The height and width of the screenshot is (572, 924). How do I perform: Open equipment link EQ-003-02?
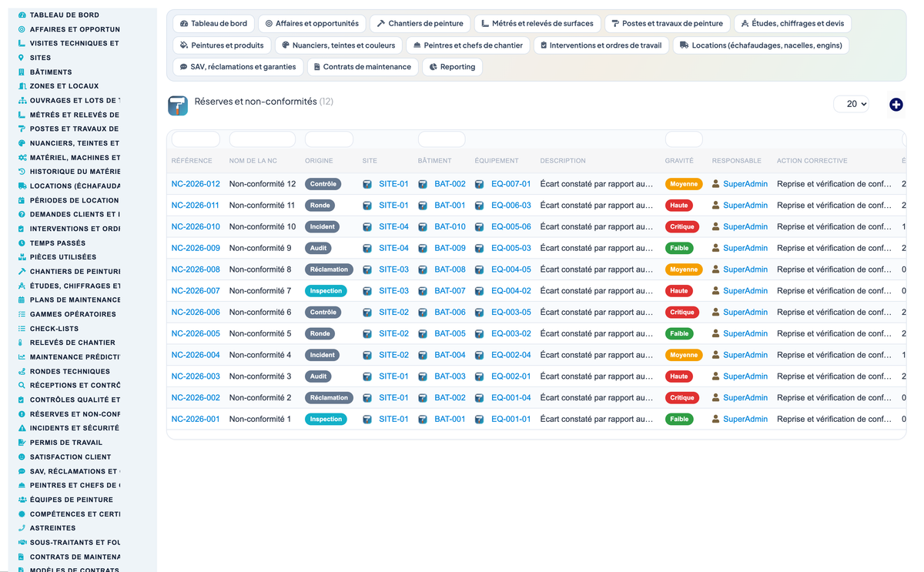pos(511,333)
